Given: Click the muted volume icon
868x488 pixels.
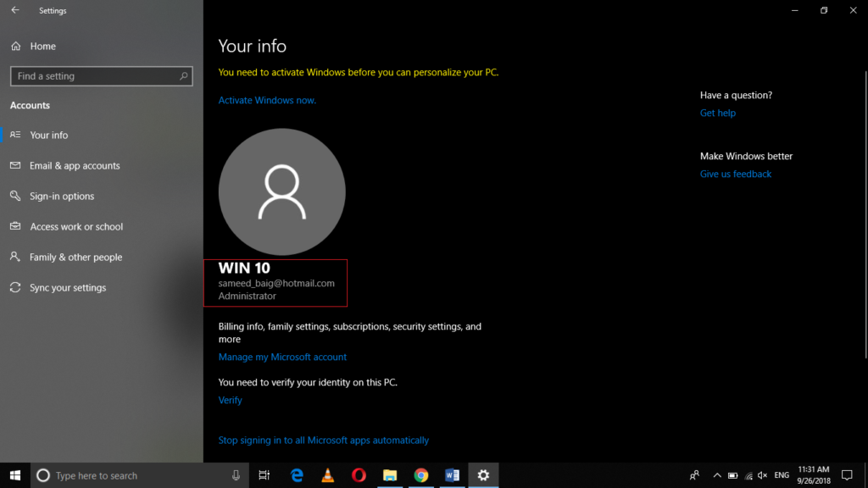Looking at the screenshot, I should 762,475.
